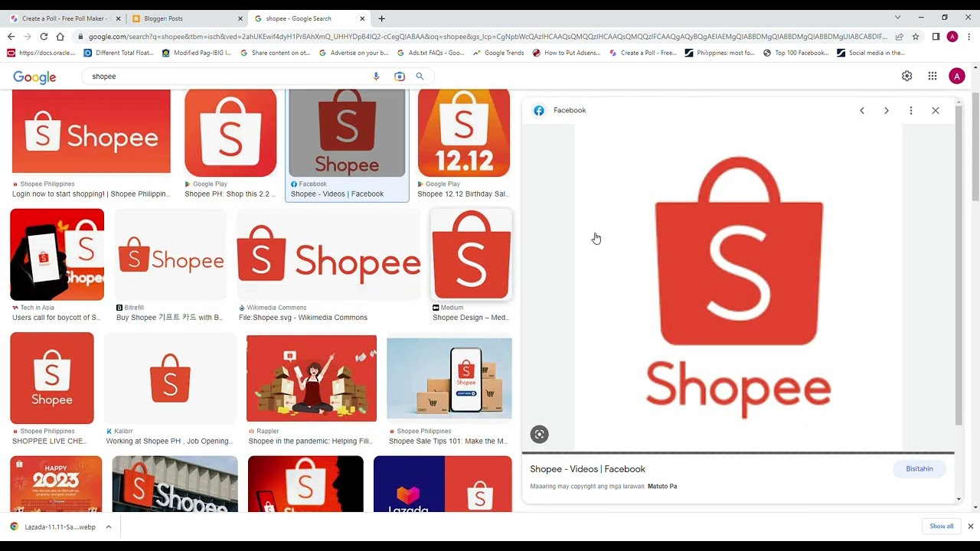Search by image with the camera icon
The width and height of the screenshot is (980, 551).
(399, 77)
